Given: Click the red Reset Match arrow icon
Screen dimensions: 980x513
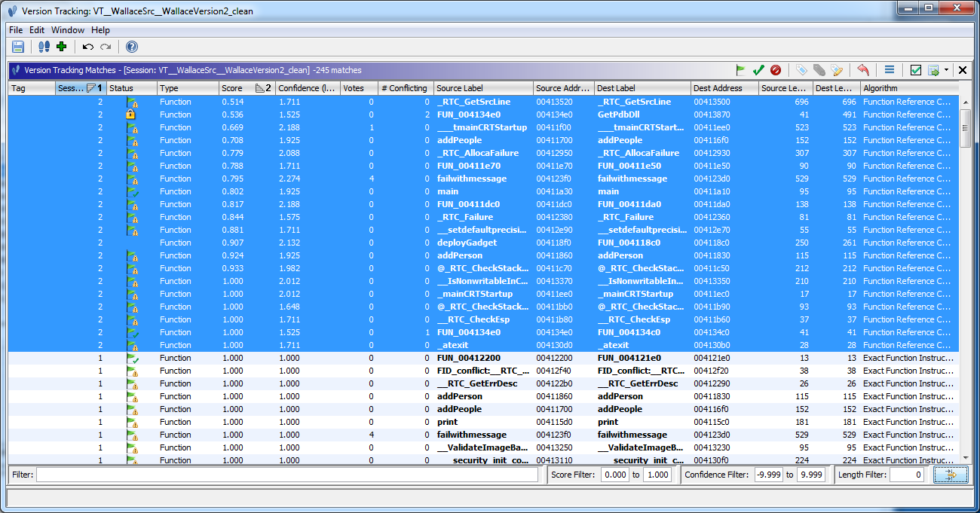Looking at the screenshot, I should click(x=863, y=70).
